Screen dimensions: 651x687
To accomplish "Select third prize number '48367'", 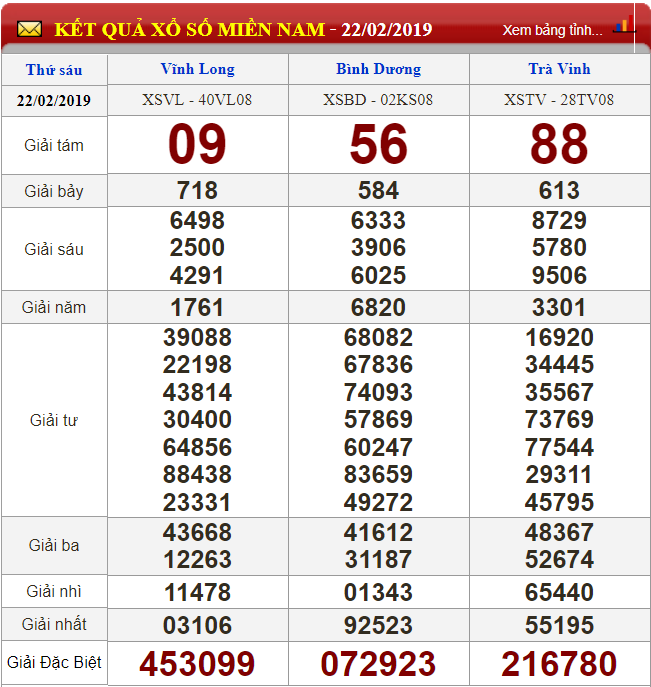I will [559, 533].
